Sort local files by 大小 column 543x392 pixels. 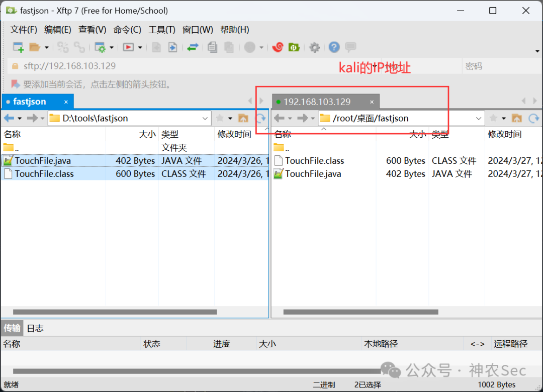132,134
